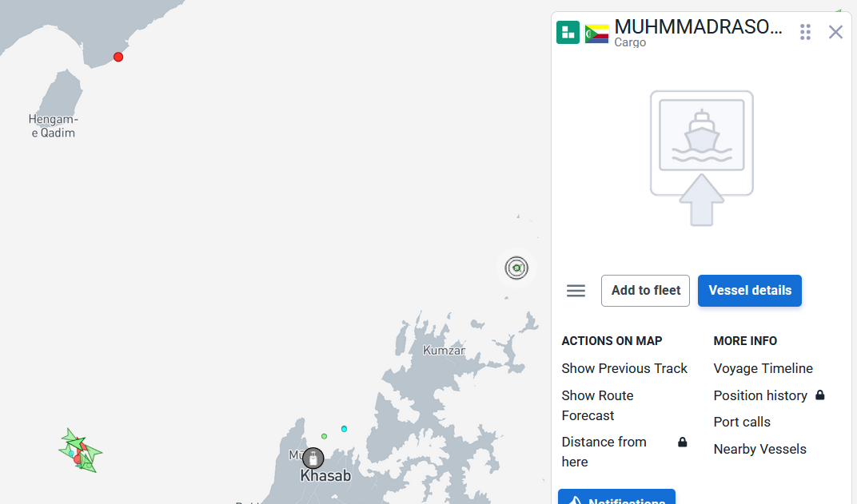Open Vessel details page
Viewport: 857px width, 504px height.
750,291
